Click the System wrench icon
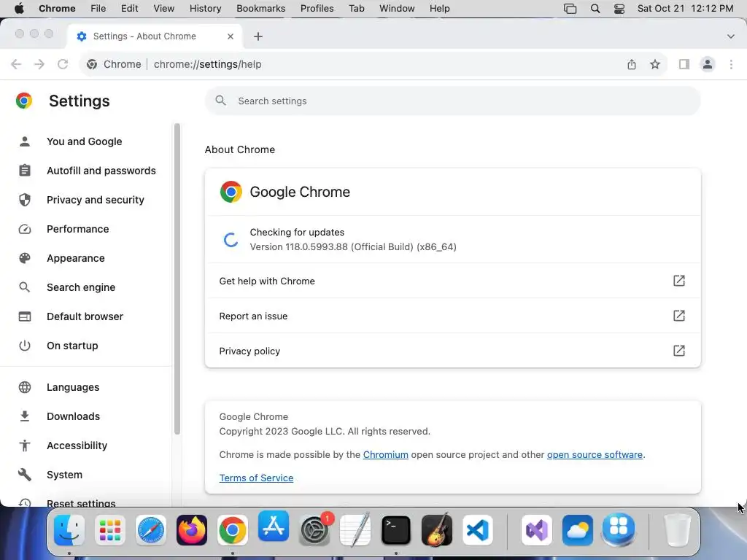Image resolution: width=747 pixels, height=560 pixels. (x=25, y=475)
